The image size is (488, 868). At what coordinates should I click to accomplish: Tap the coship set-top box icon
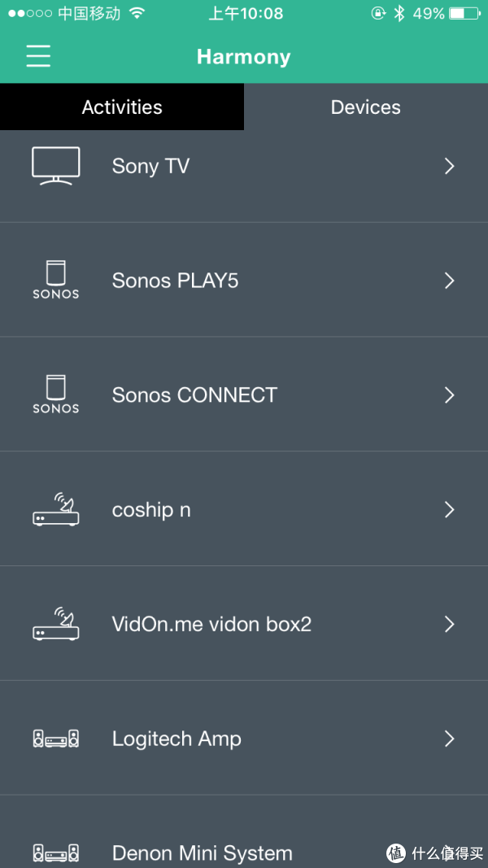pyautogui.click(x=55, y=509)
